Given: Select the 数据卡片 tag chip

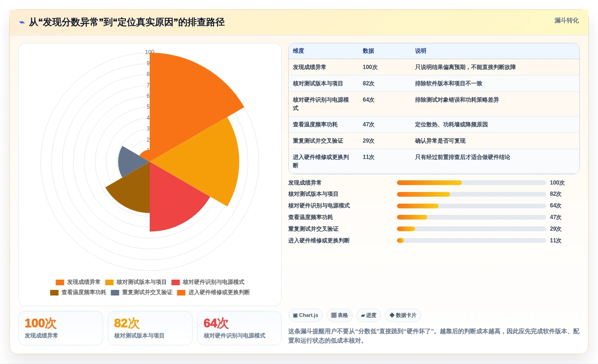Looking at the screenshot, I should 403,316.
